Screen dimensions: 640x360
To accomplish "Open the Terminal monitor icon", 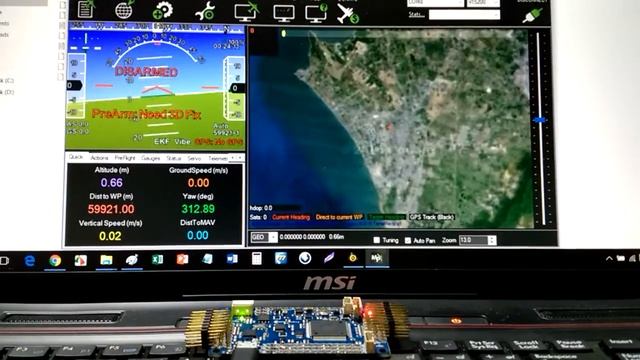I will 284,13.
